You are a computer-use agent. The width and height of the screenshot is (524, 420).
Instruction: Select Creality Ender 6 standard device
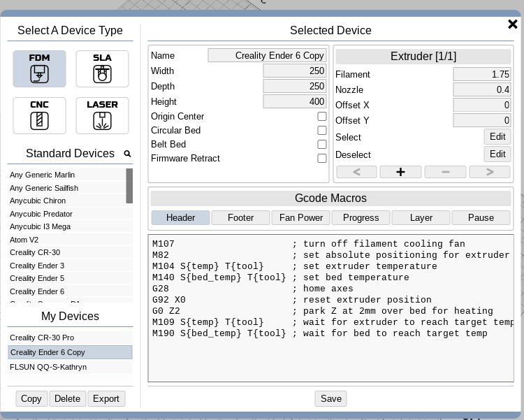coord(70,291)
